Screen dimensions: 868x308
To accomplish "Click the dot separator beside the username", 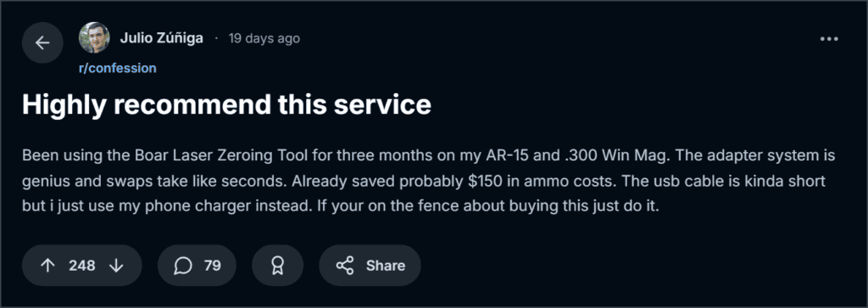I will coord(216,39).
